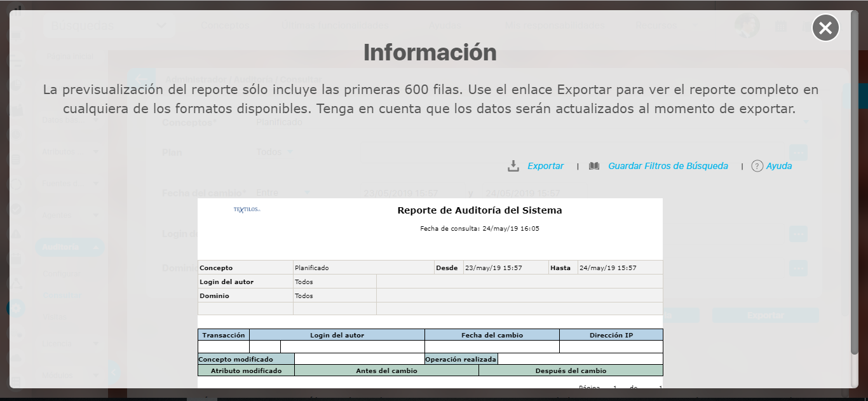Click the user avatar icon
This screenshot has height=401, width=868.
747,26
